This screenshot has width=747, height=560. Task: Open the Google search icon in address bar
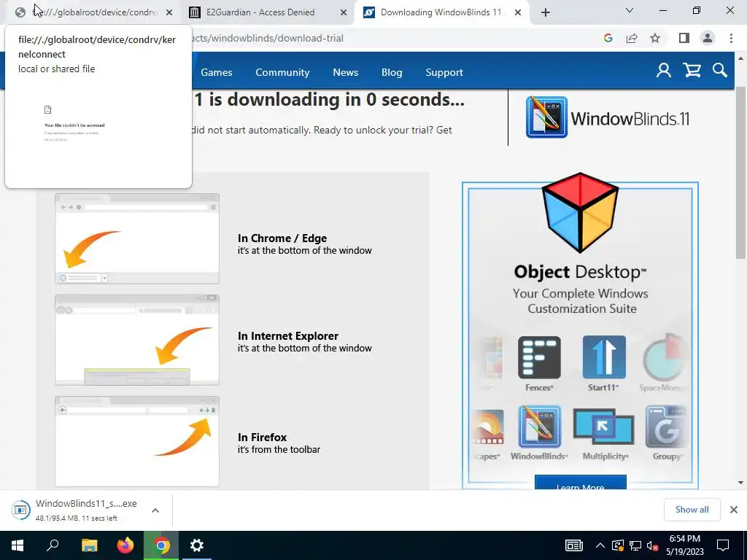[x=608, y=38]
